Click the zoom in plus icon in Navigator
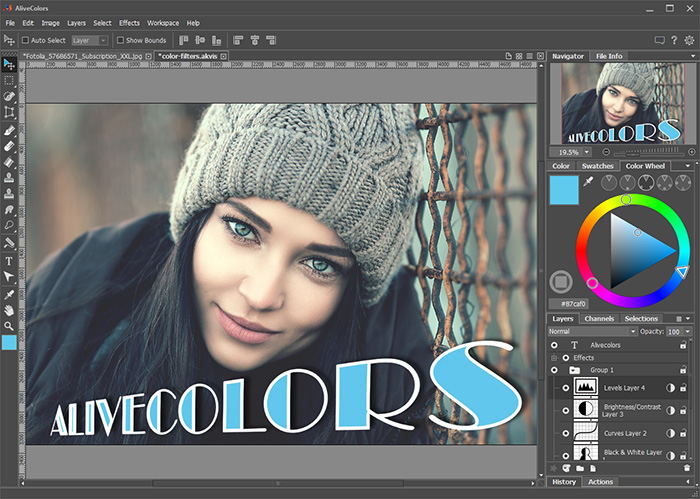The width and height of the screenshot is (700, 499). click(x=692, y=152)
